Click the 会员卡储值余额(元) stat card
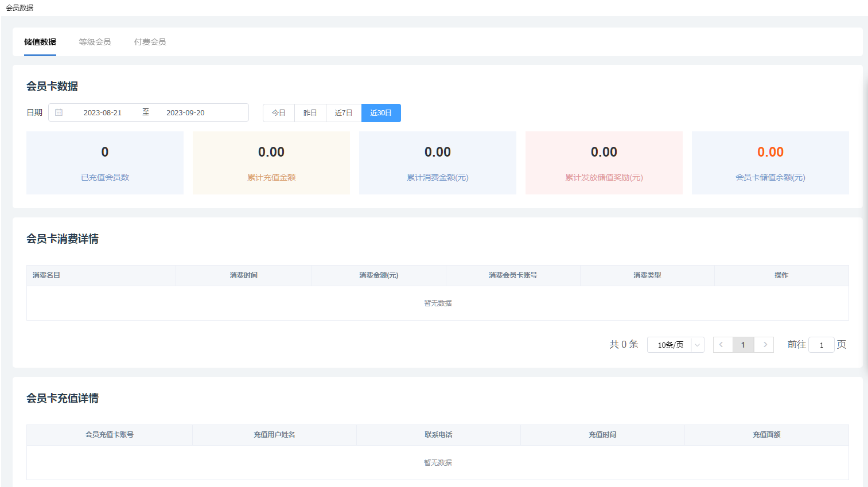The image size is (868, 487). coord(770,163)
